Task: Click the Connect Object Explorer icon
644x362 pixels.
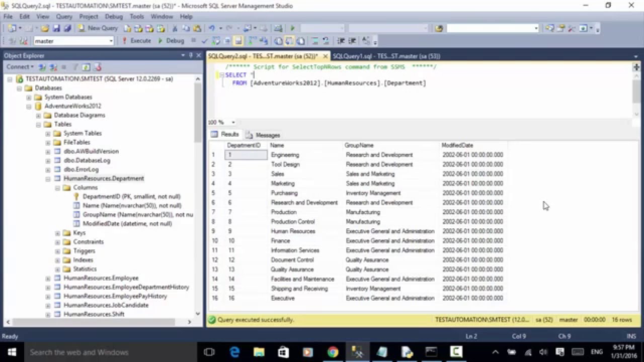Action: coord(42,67)
